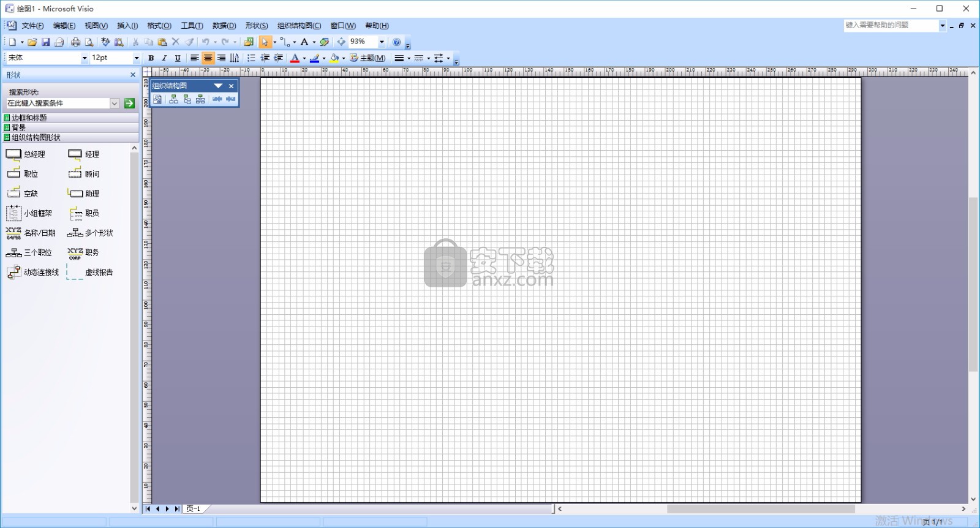Open Visio Help question icon
980x528 pixels.
[397, 42]
